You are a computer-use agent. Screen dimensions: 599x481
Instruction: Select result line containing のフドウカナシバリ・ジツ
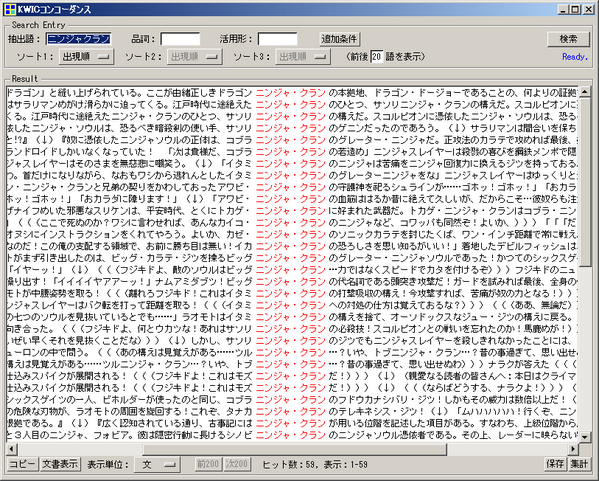click(292, 400)
